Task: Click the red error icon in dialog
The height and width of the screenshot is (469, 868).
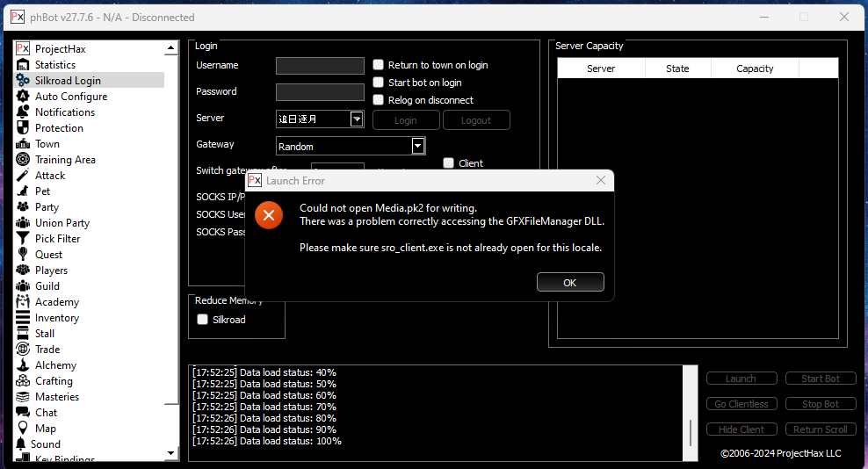Action: [269, 215]
